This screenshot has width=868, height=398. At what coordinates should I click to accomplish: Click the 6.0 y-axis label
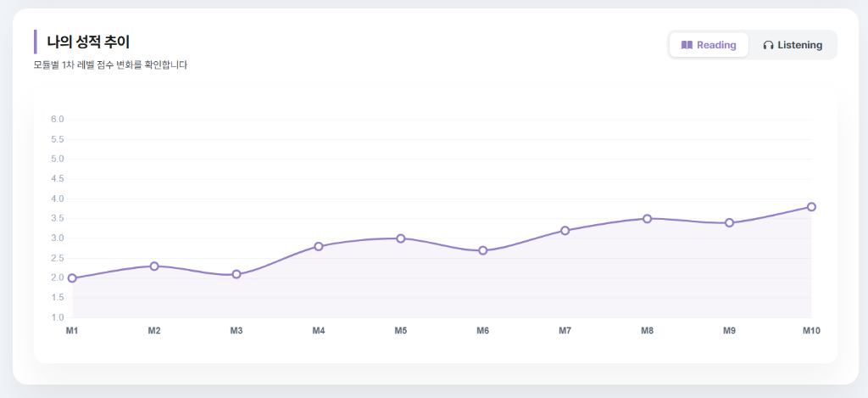[58, 120]
